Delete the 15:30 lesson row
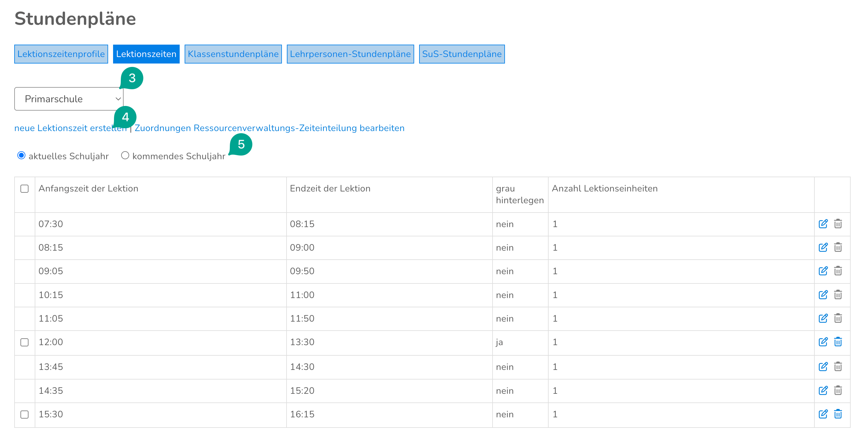The image size is (868, 448). pyautogui.click(x=838, y=414)
